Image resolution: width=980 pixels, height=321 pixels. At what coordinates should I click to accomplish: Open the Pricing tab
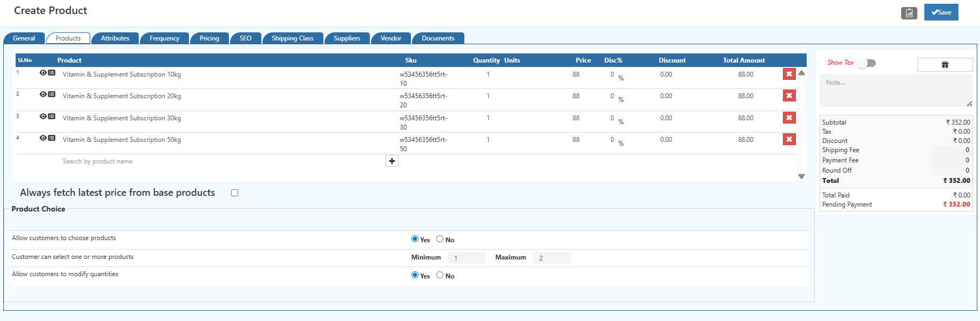[x=209, y=38]
